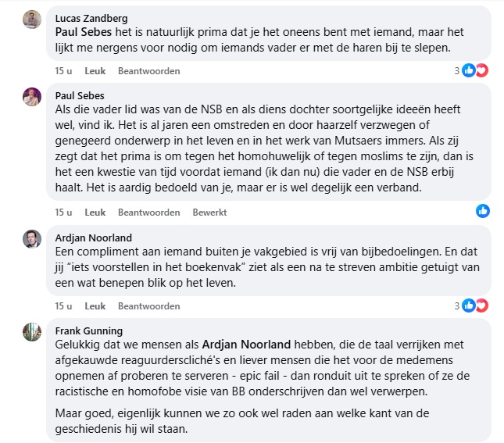The width and height of the screenshot is (504, 443).
Task: Click like reaction icon on Paul Sebes's comment
Action: click(483, 212)
